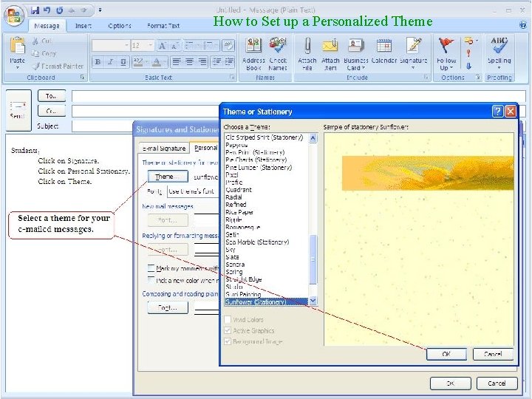Attach an Outlook item
This screenshot has width=532, height=399.
(x=330, y=54)
